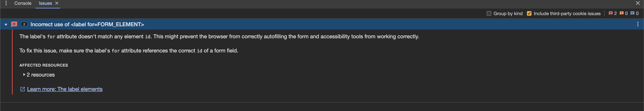The height and width of the screenshot is (111, 644).
Task: Click the issue count badge showing 2
Action: [x=24, y=24]
